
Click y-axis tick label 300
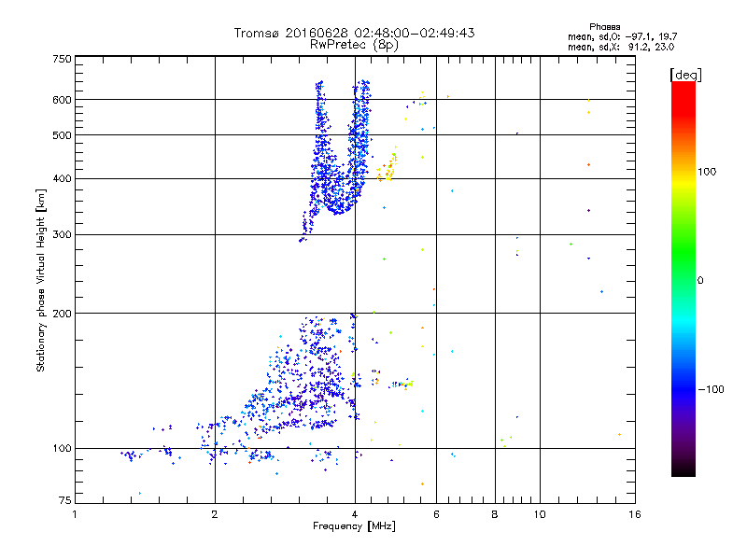click(62, 235)
